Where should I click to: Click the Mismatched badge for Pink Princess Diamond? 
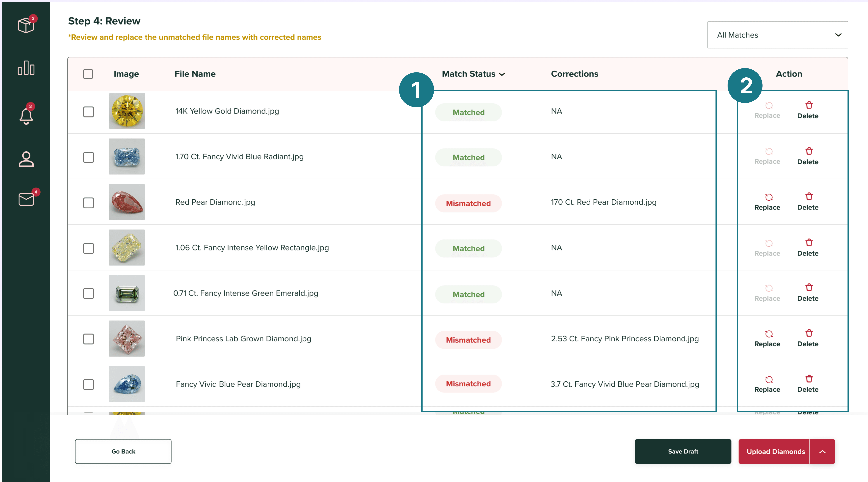pos(468,340)
